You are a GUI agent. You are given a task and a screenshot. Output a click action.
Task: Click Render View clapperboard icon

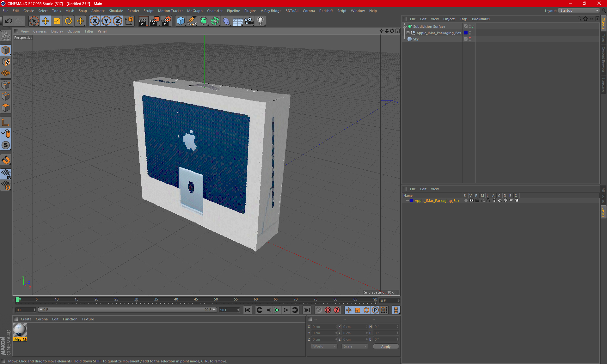coord(143,21)
